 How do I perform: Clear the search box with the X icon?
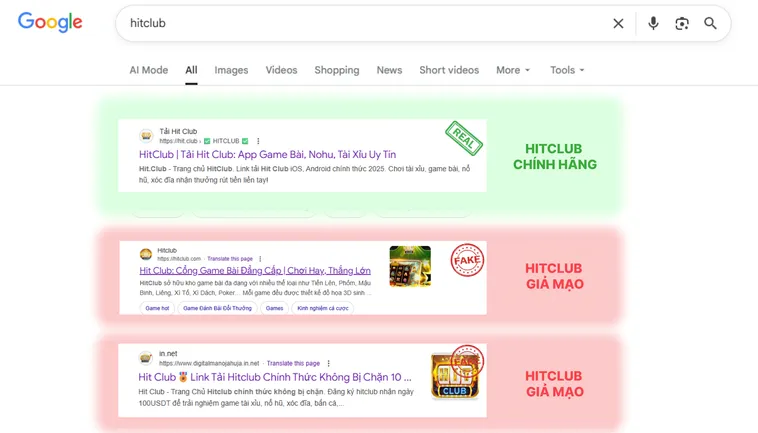tap(618, 23)
